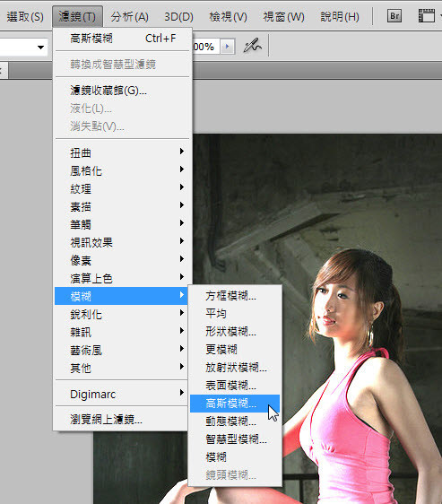The width and height of the screenshot is (442, 504).
Task: Open the 分析(A) menu
Action: click(x=129, y=16)
